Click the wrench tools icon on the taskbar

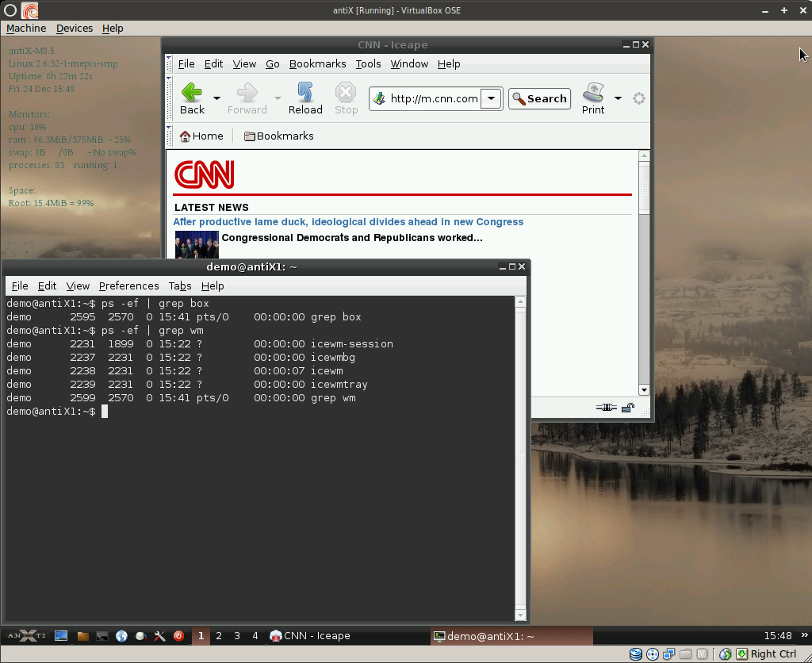coord(159,635)
